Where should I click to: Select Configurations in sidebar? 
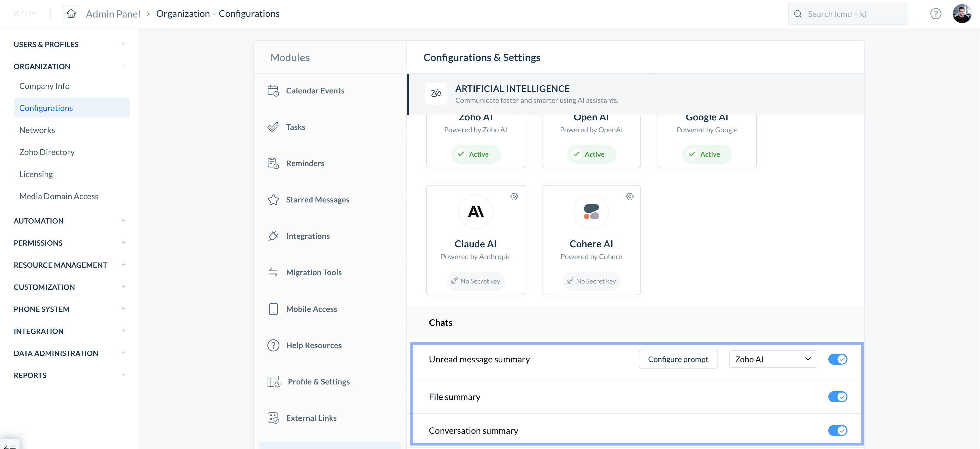tap(72, 108)
